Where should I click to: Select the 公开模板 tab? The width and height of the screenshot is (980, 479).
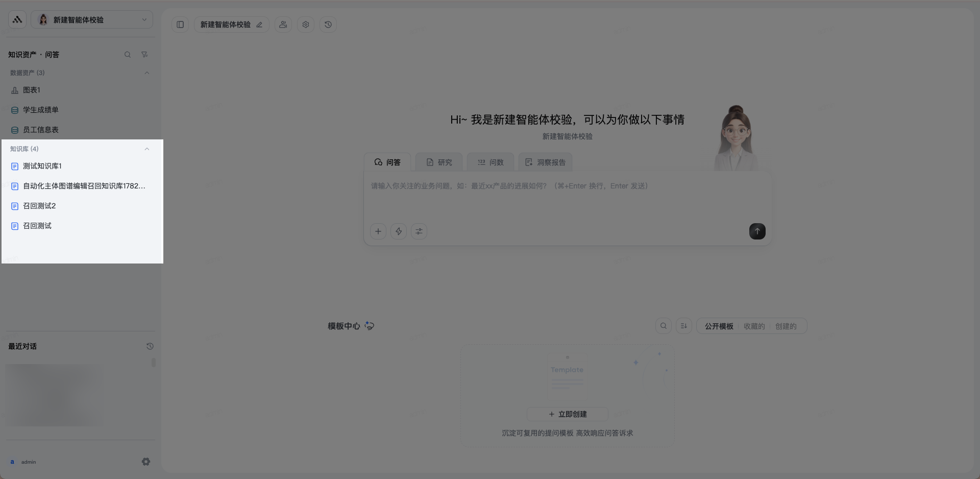point(719,326)
